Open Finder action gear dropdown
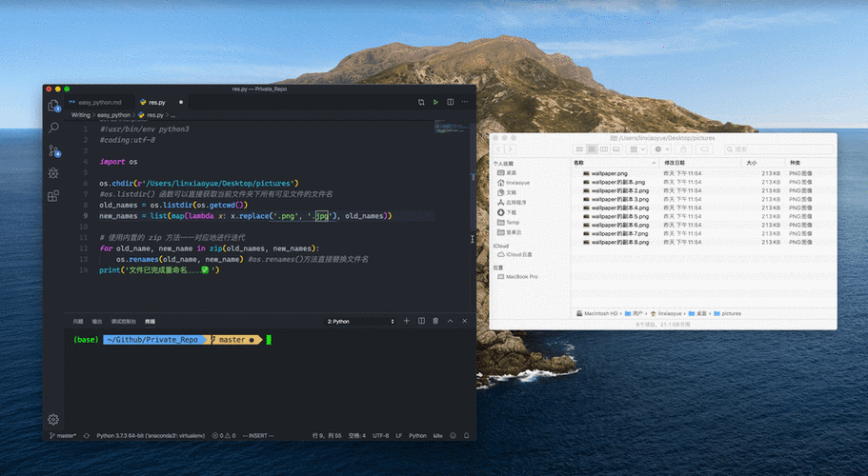This screenshot has width=868, height=476. click(x=661, y=149)
